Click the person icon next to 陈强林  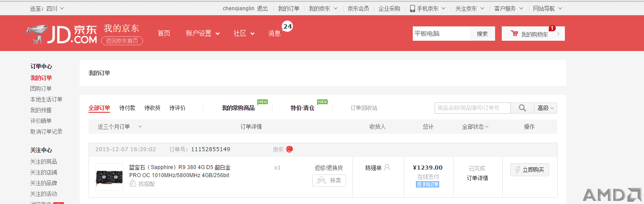[x=387, y=167]
